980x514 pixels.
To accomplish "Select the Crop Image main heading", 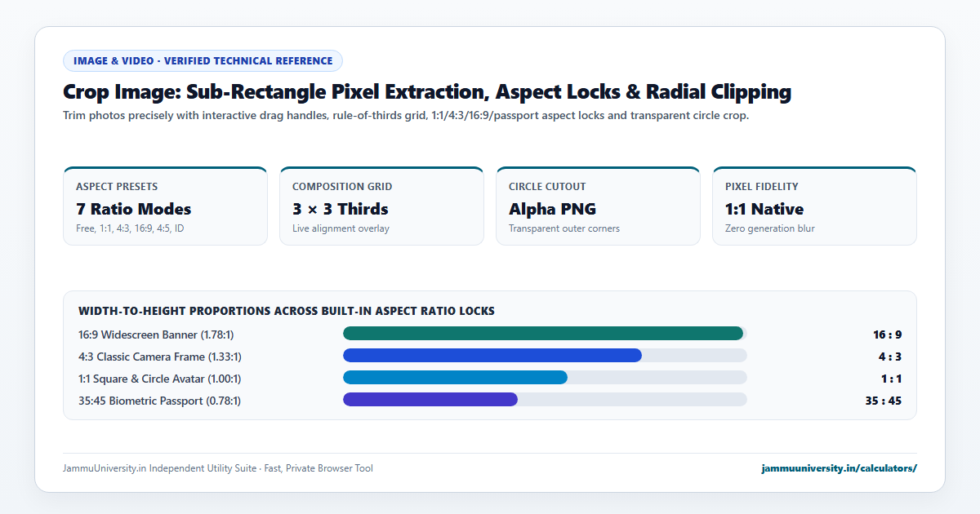I will [x=427, y=91].
